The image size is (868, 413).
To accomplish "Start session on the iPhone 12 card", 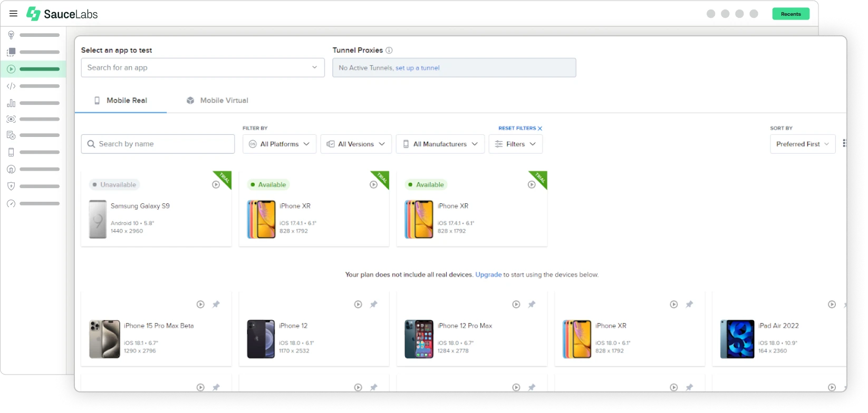I will click(358, 304).
